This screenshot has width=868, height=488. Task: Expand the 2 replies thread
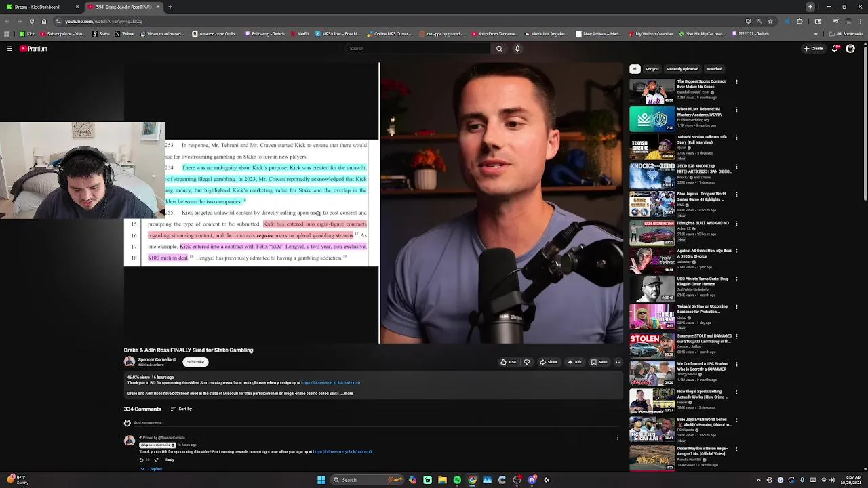152,469
